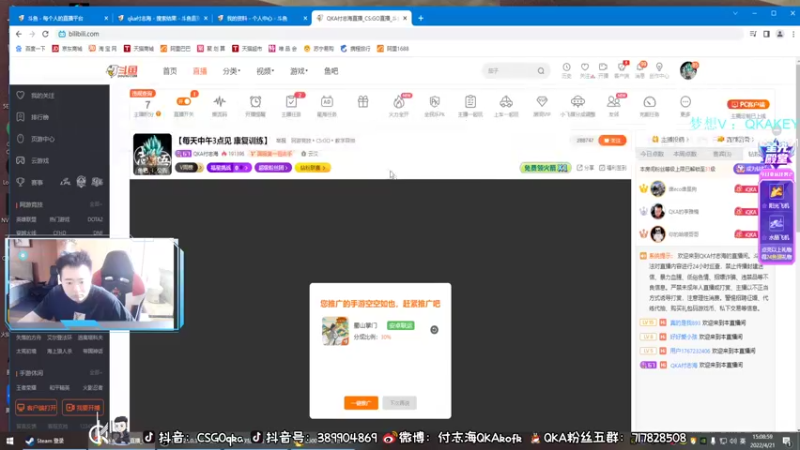Open the gift box icon in toolbar
This screenshot has width=800, height=450.
coord(363,102)
